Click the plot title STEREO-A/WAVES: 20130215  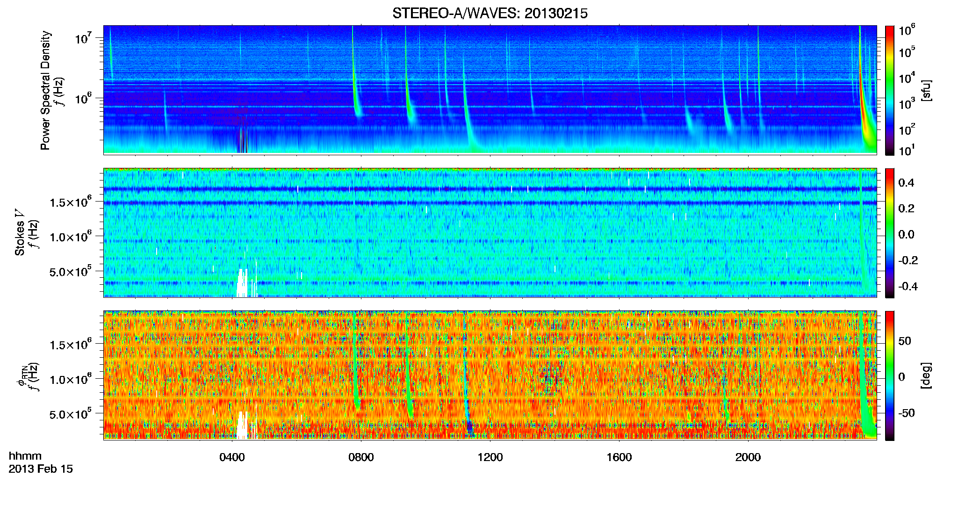pos(490,13)
